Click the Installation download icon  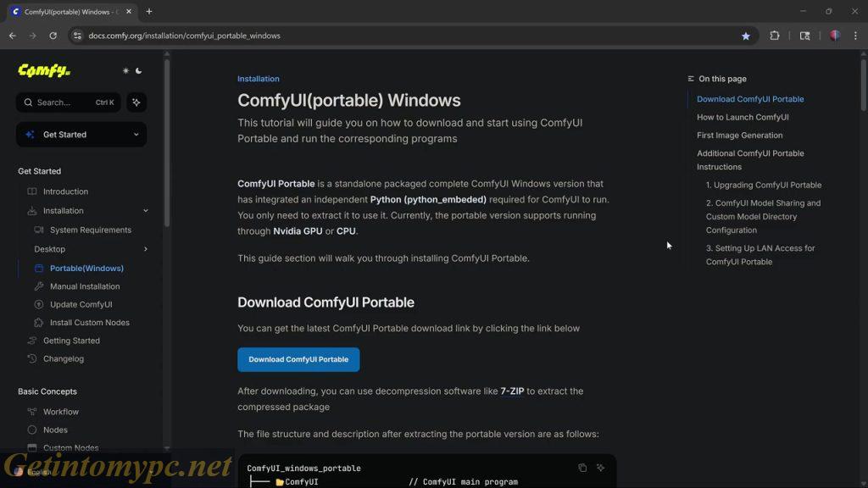(x=32, y=211)
